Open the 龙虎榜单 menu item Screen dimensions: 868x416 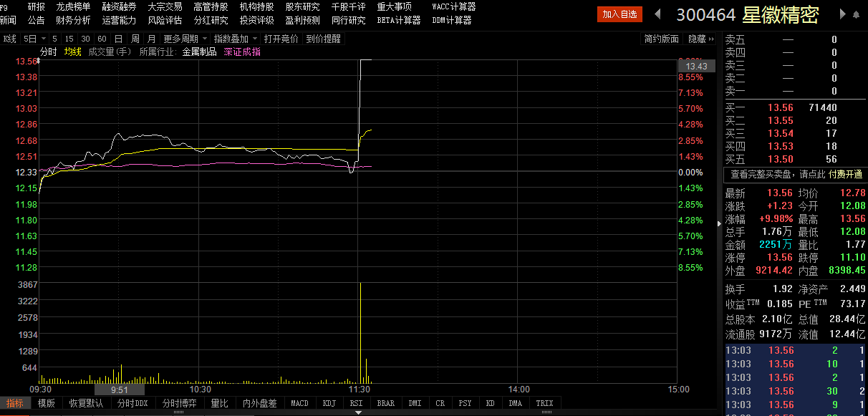tap(73, 6)
